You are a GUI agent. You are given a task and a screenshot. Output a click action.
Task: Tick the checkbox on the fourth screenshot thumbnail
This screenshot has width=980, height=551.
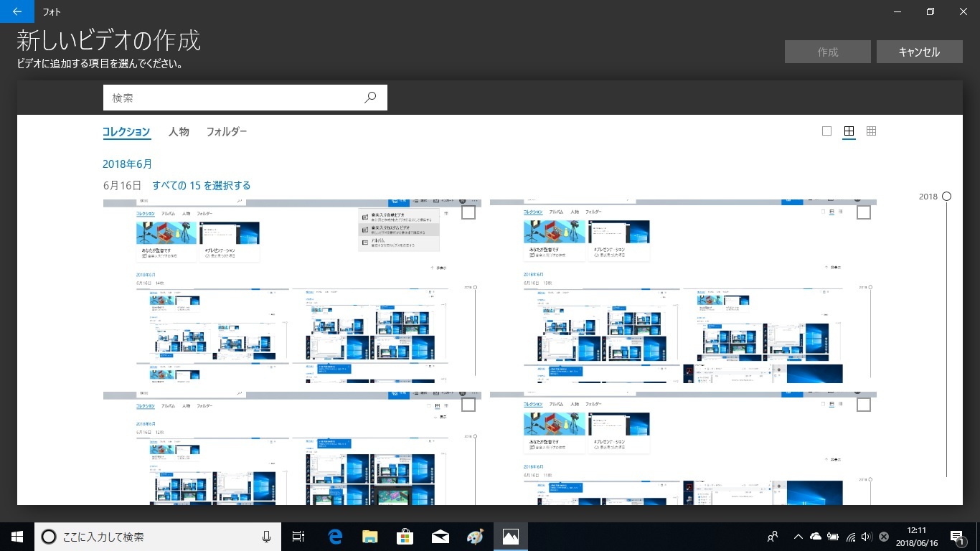click(x=864, y=405)
